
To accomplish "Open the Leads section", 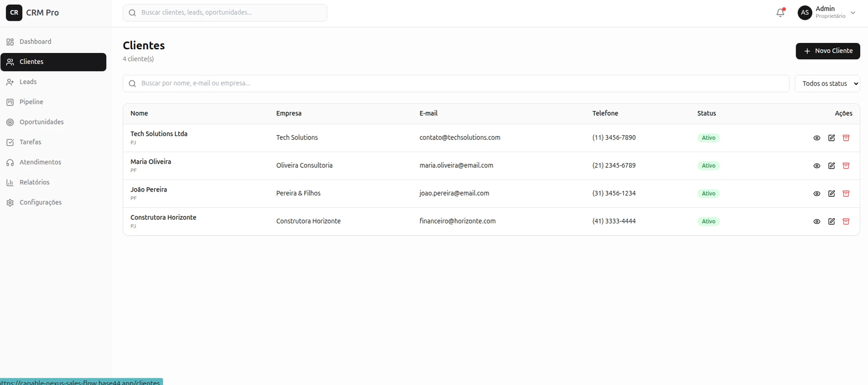I will click(53, 82).
